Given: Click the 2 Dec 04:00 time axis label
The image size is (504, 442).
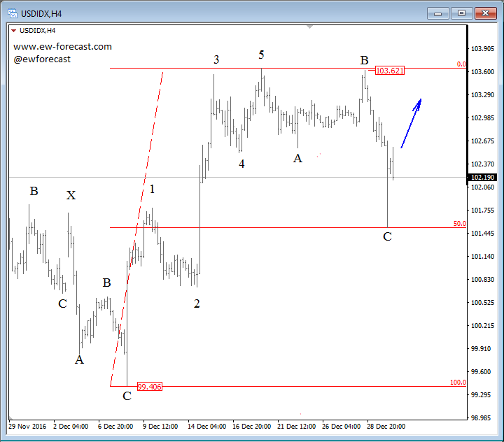Looking at the screenshot, I should pos(71,426).
